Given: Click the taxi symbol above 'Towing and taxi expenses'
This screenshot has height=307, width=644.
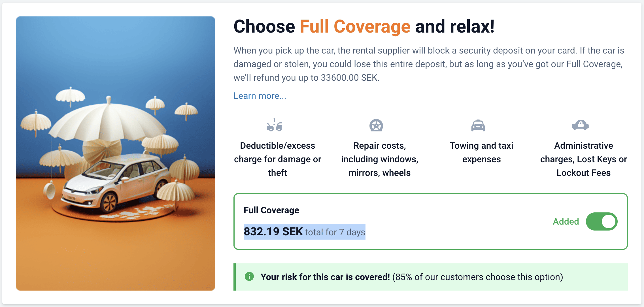Looking at the screenshot, I should [x=478, y=125].
